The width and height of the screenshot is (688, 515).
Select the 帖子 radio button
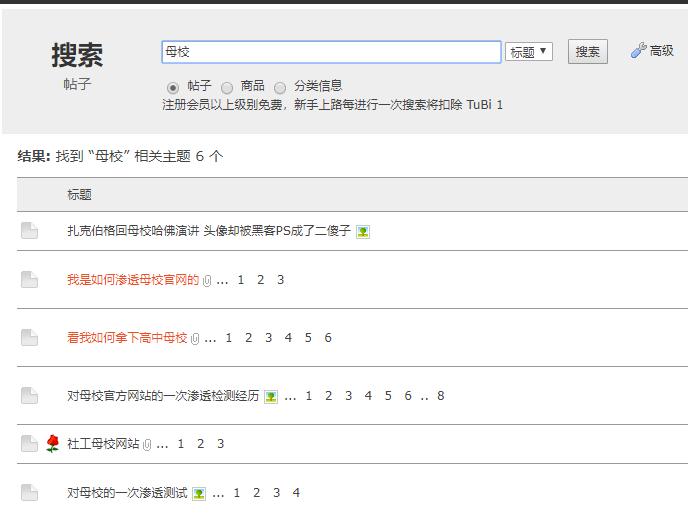point(173,88)
